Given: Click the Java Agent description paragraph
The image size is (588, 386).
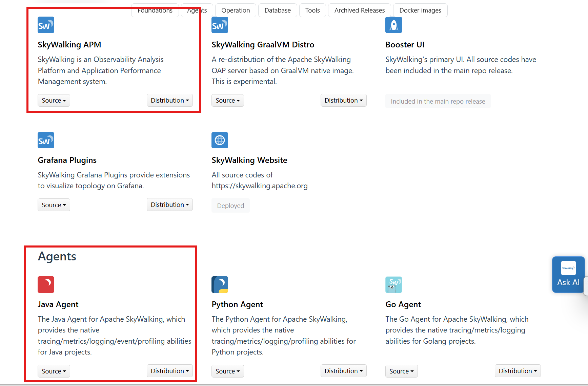Looking at the screenshot, I should [x=115, y=336].
